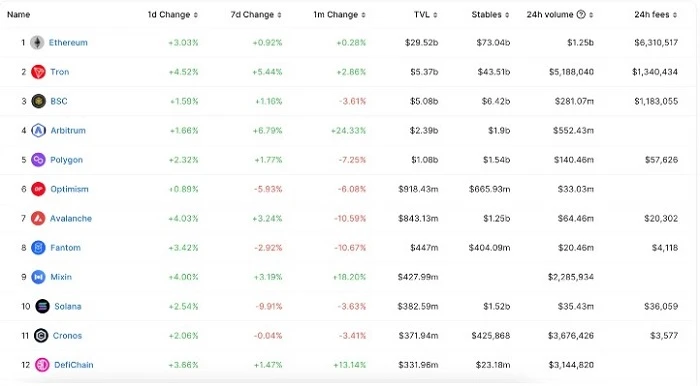Screen dimensions: 700x386
Task: Open the DefiChain chain link
Action: coord(74,365)
